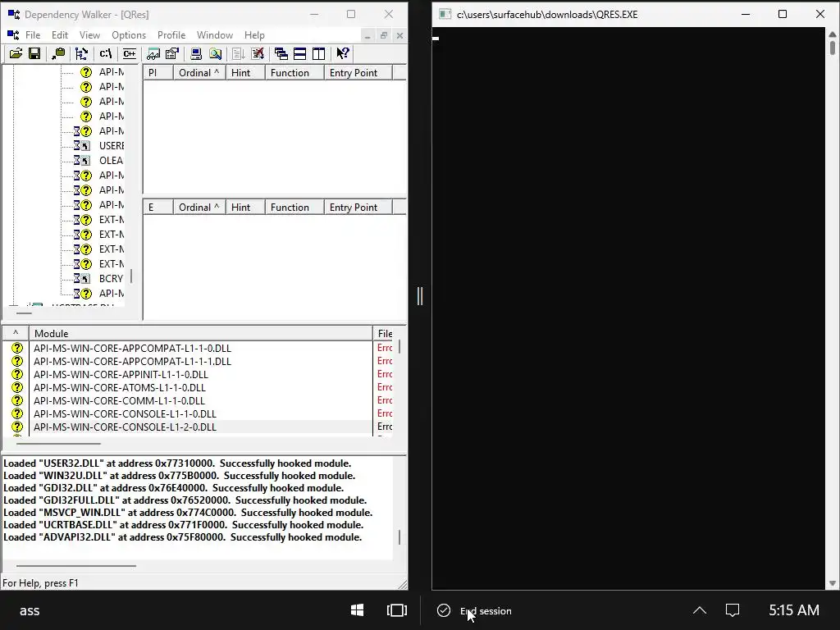
Task: Click log line Loaded "USER32.DLL"
Action: point(177,463)
